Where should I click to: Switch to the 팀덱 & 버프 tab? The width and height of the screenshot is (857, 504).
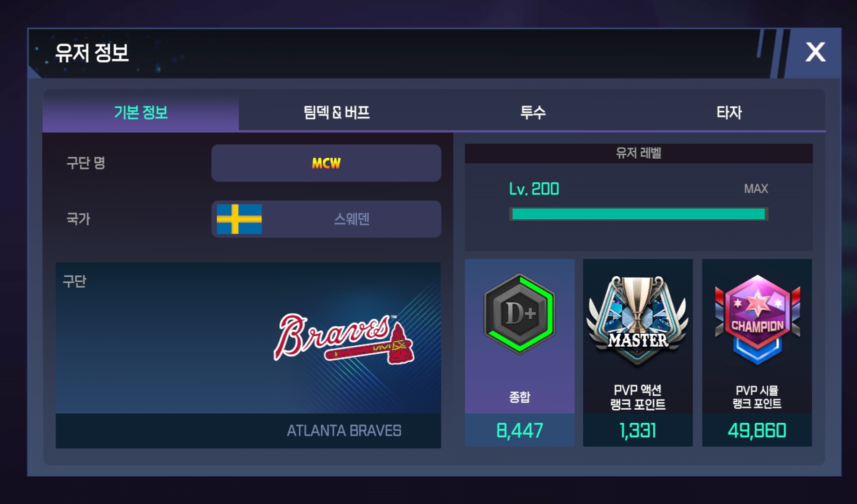click(x=336, y=112)
